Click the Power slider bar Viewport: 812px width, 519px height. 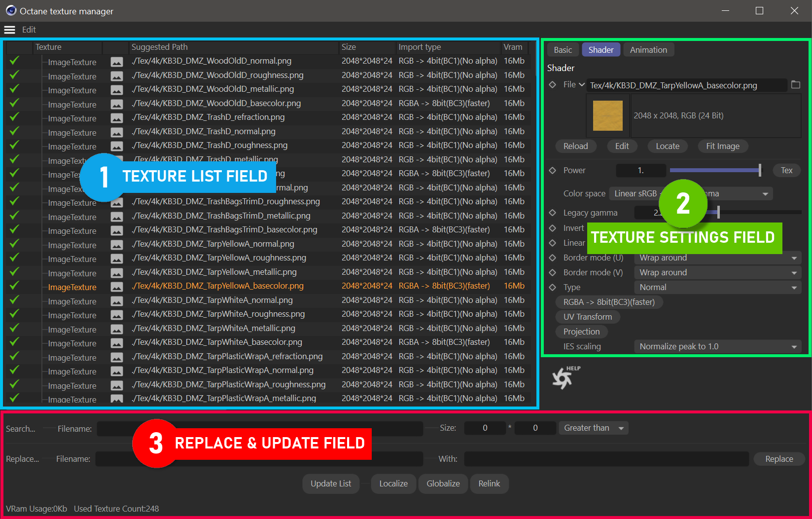click(x=715, y=170)
